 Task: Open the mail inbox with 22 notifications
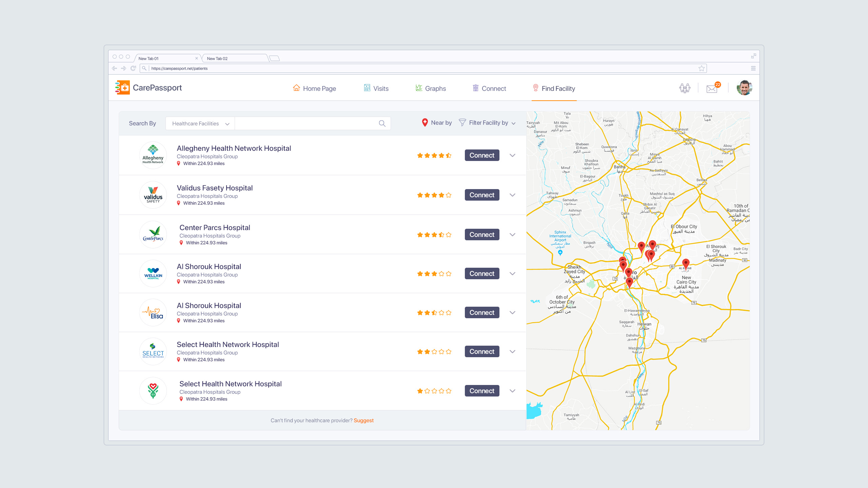713,88
